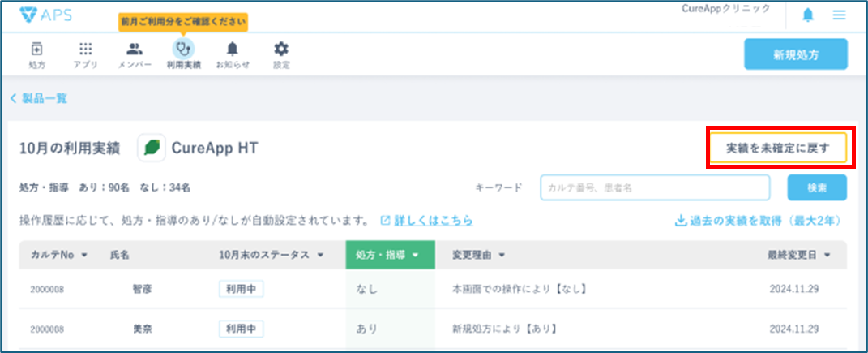
Task: Click the name 智彦
Action: 142,289
